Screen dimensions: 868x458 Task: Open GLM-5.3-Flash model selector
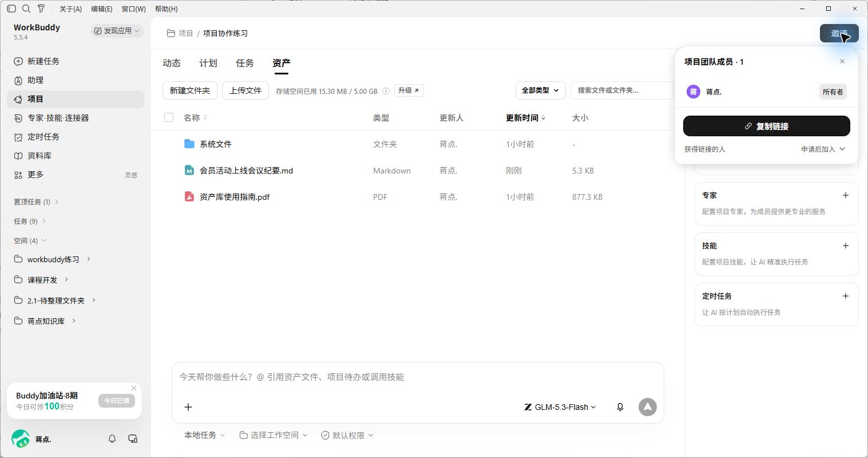point(560,407)
